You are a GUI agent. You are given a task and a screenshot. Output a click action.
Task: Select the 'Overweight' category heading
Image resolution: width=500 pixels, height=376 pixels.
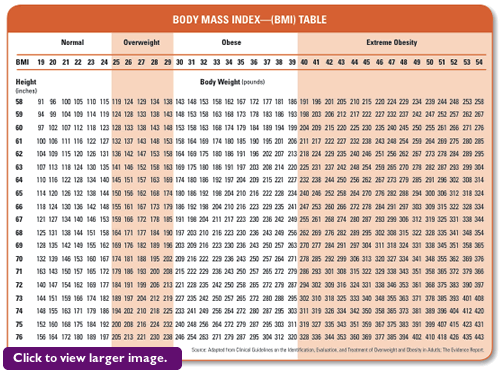tap(141, 42)
